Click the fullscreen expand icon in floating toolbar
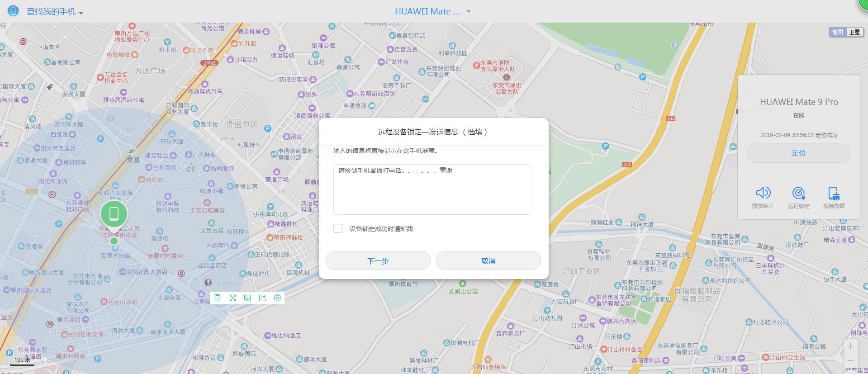The height and width of the screenshot is (374, 868). click(x=232, y=298)
